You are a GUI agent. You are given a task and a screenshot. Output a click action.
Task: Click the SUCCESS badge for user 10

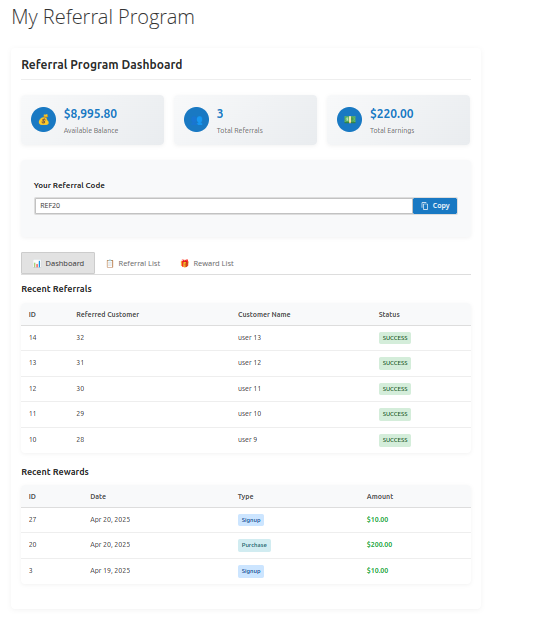click(x=395, y=414)
